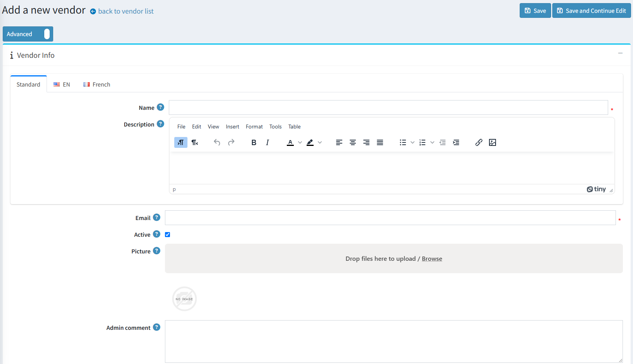Screen dimensions: 633x364
Task: Click the Bold formatting icon
Action: tap(254, 142)
